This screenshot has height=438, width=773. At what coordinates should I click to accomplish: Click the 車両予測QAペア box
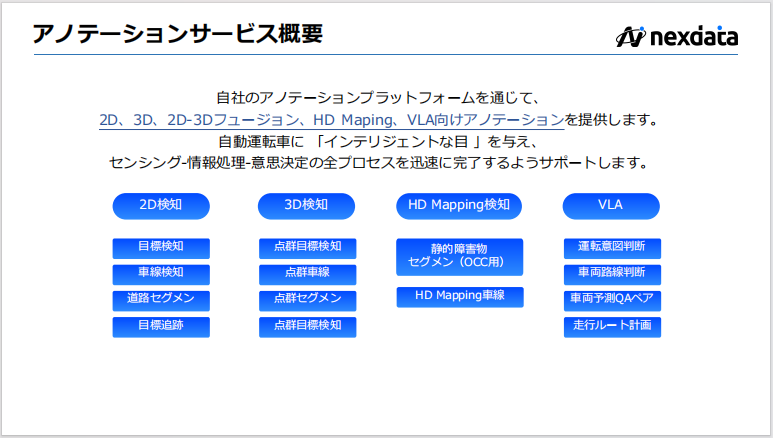pos(611,300)
